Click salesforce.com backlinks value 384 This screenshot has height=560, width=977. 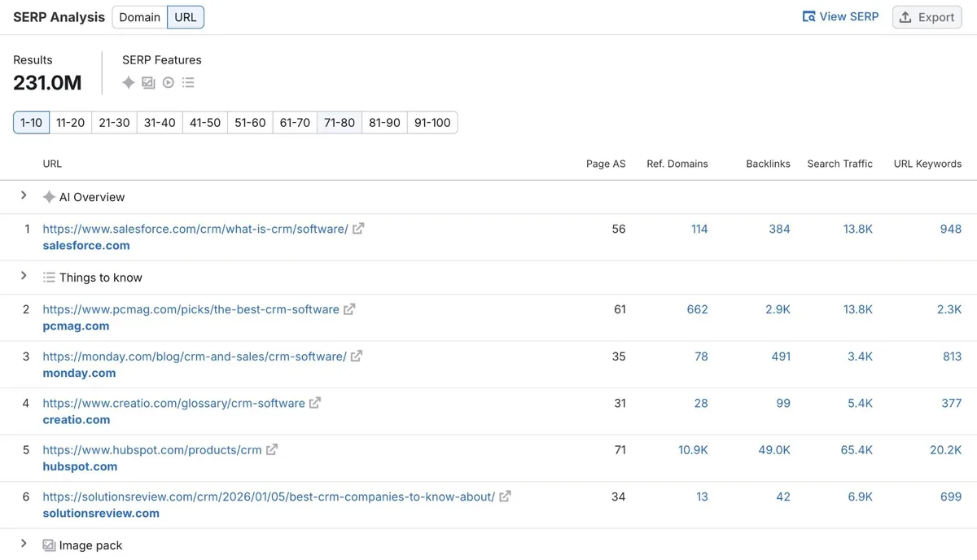779,229
